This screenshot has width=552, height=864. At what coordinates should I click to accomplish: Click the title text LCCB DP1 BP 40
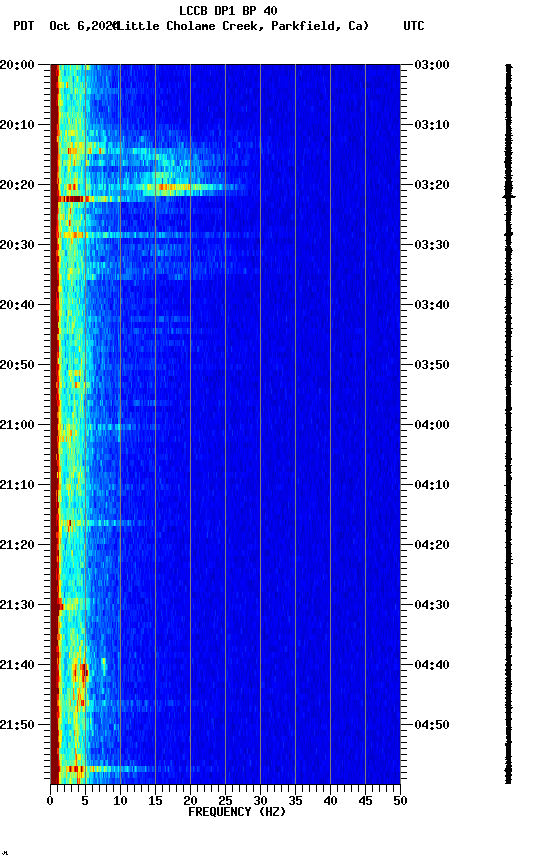coord(228,10)
